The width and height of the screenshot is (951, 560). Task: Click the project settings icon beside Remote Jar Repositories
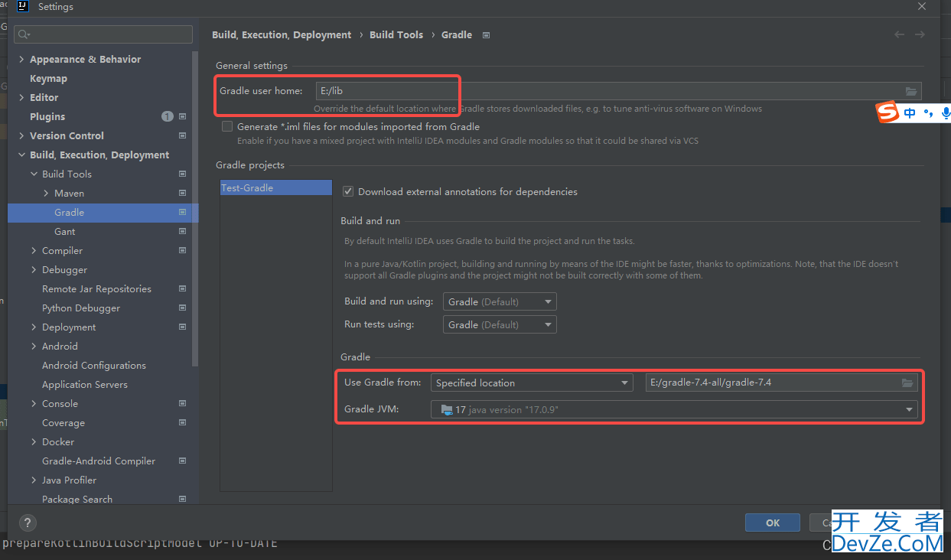tap(182, 288)
